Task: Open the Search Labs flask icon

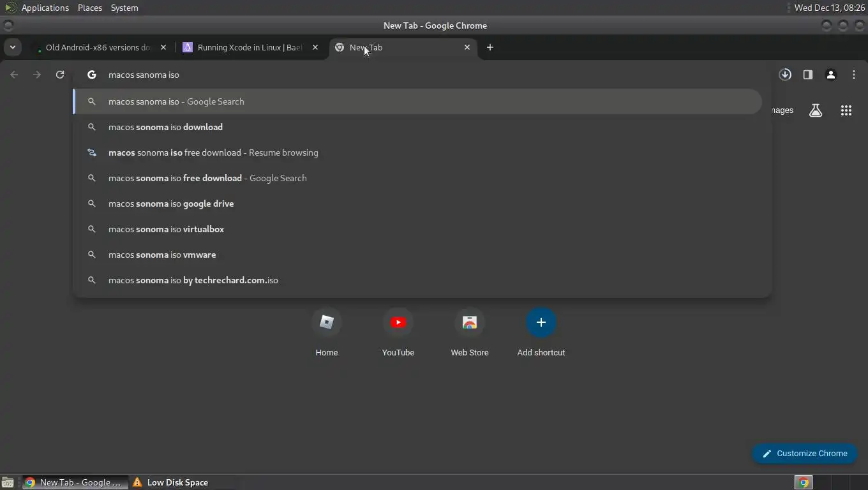Action: [x=816, y=110]
